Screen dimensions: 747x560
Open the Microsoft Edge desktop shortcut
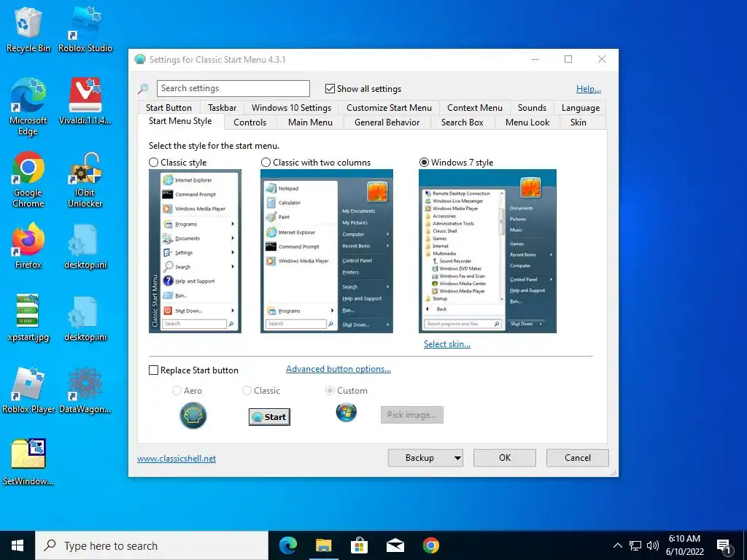click(28, 106)
